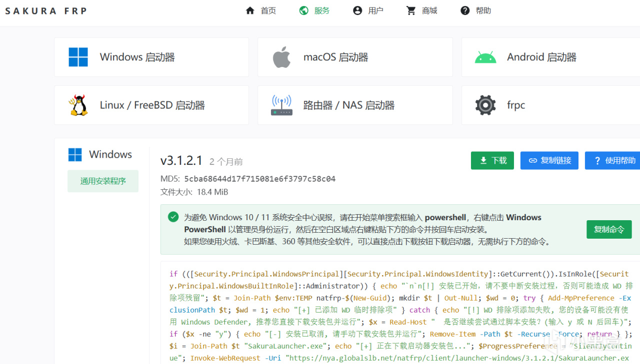Click the home icon beside 首页
Image resolution: width=640 pixels, height=364 pixels.
point(250,10)
